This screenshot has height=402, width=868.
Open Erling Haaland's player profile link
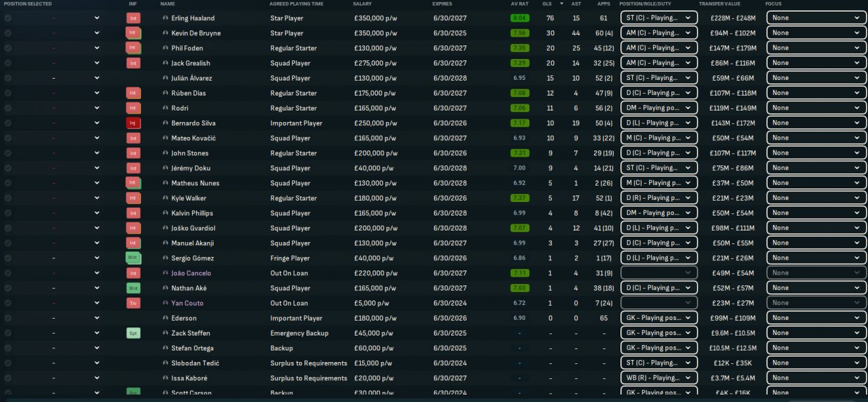point(193,18)
